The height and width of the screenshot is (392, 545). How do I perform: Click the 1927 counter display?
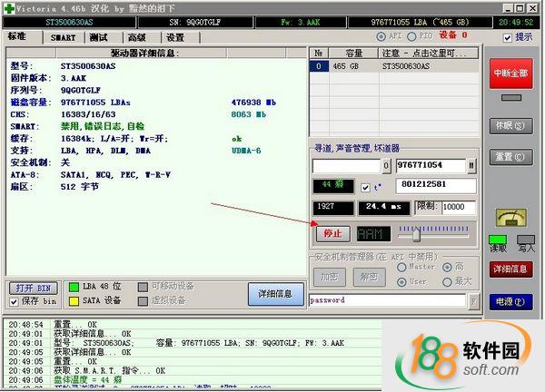click(333, 208)
